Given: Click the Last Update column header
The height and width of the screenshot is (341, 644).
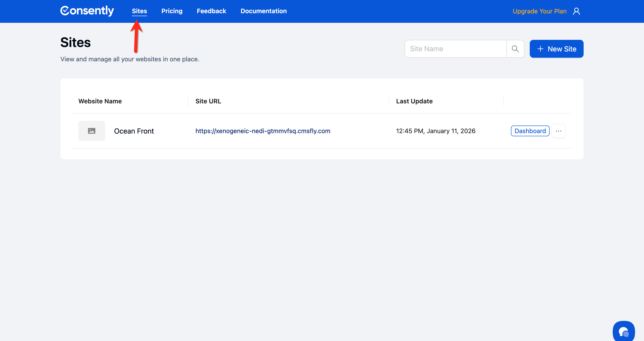Looking at the screenshot, I should (414, 101).
